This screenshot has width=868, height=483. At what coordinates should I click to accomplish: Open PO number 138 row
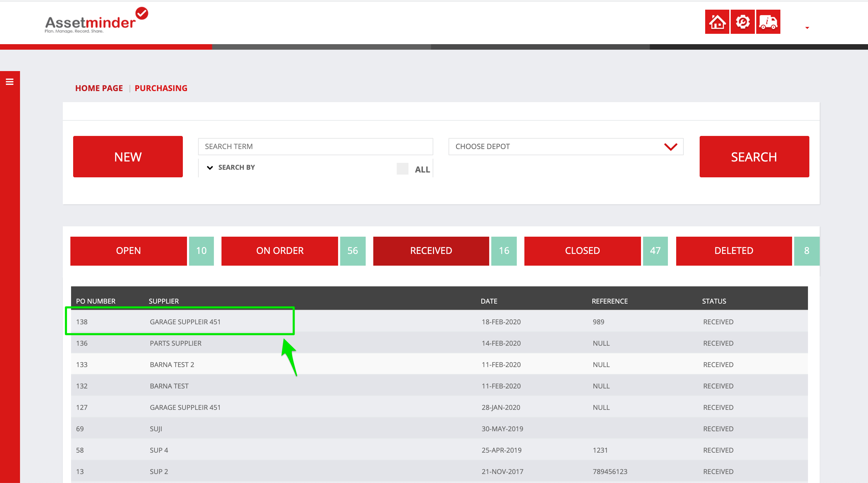[x=440, y=322]
